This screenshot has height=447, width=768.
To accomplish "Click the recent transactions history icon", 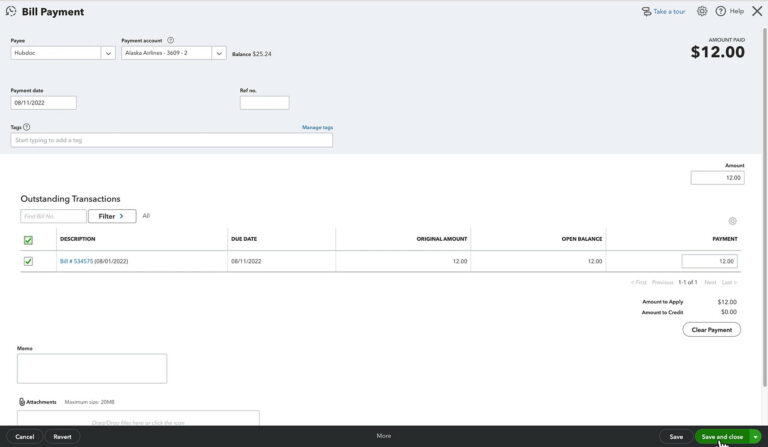I will [x=11, y=11].
